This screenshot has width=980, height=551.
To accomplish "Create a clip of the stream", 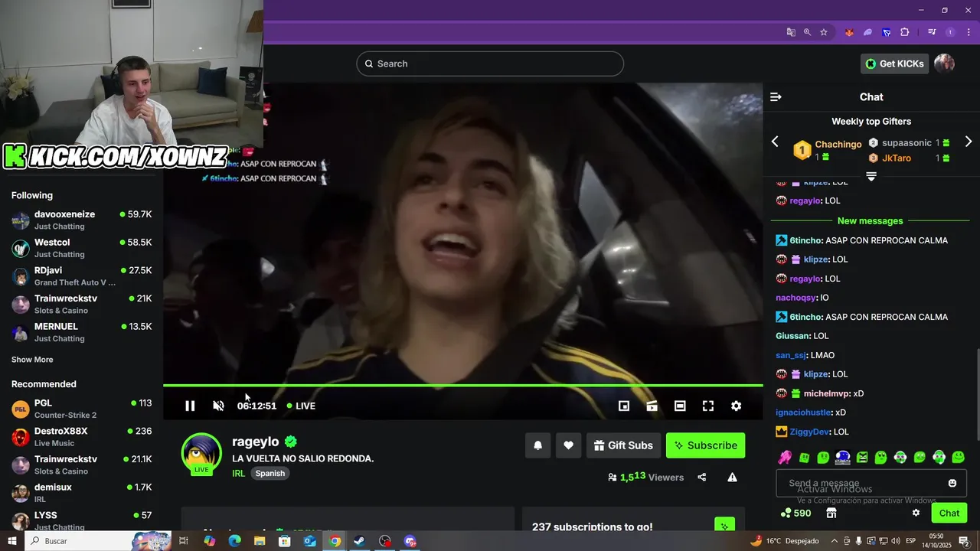I will pos(652,406).
